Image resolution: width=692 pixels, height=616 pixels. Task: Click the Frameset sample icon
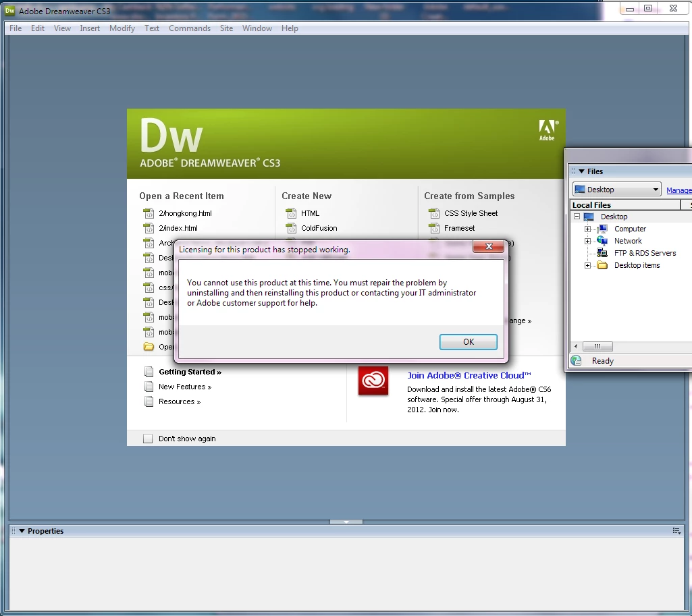click(x=434, y=229)
